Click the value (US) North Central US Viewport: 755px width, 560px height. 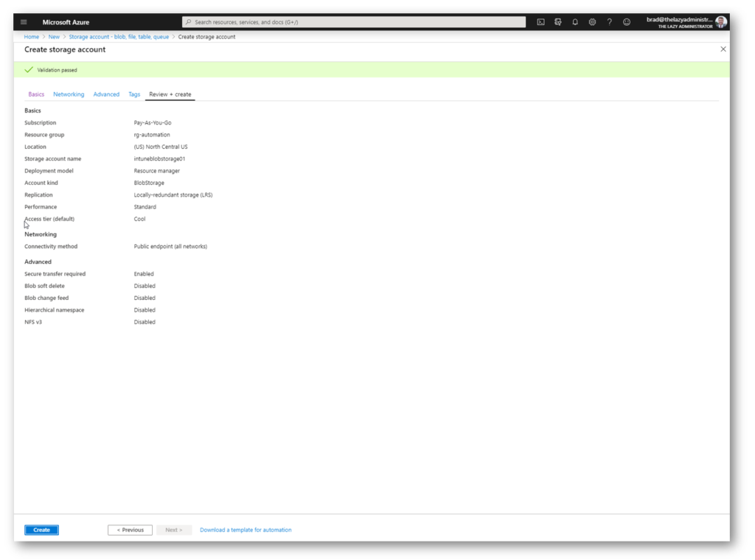tap(161, 147)
